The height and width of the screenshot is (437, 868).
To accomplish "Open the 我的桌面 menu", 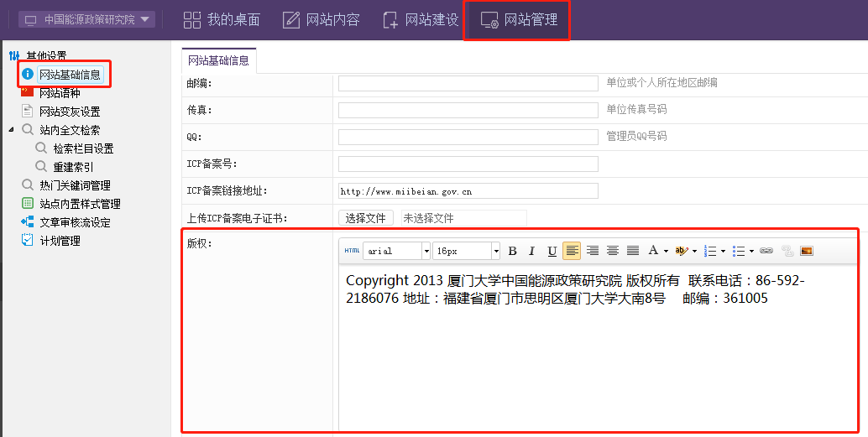I will (222, 19).
